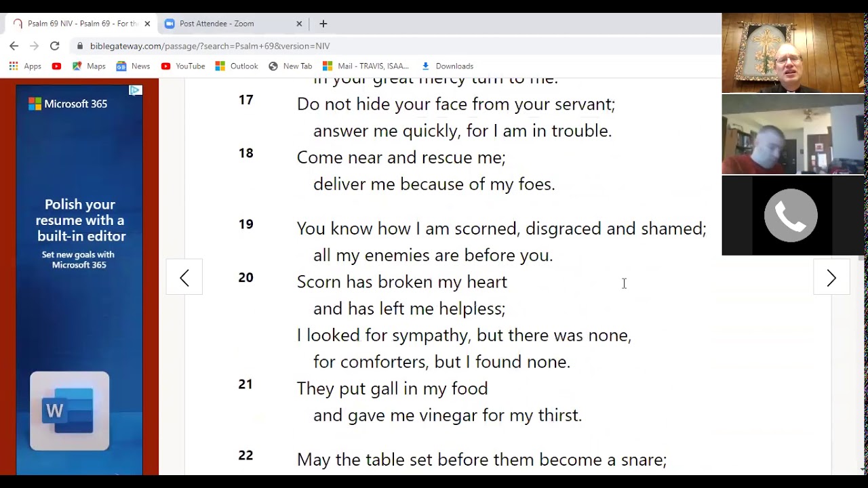Open the Maps bookmark
Image resolution: width=868 pixels, height=488 pixels.
(89, 66)
